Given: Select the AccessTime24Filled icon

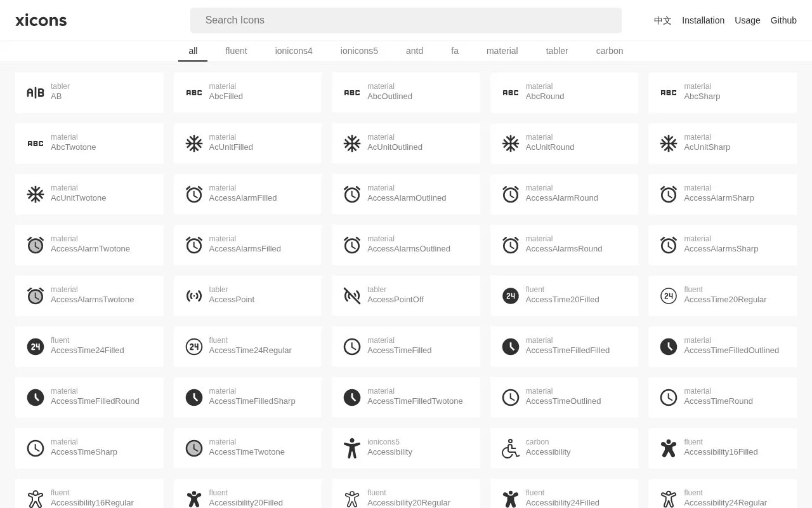Looking at the screenshot, I should (x=36, y=347).
